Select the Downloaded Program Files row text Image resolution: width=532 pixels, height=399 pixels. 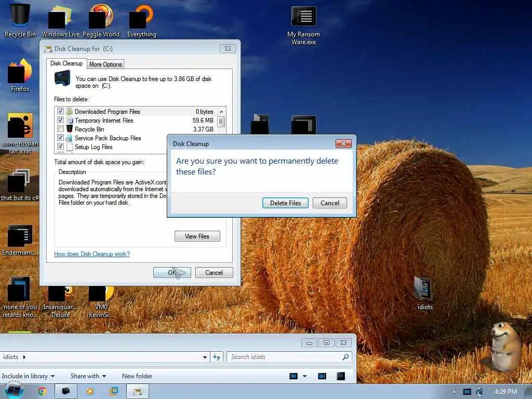[x=107, y=112]
